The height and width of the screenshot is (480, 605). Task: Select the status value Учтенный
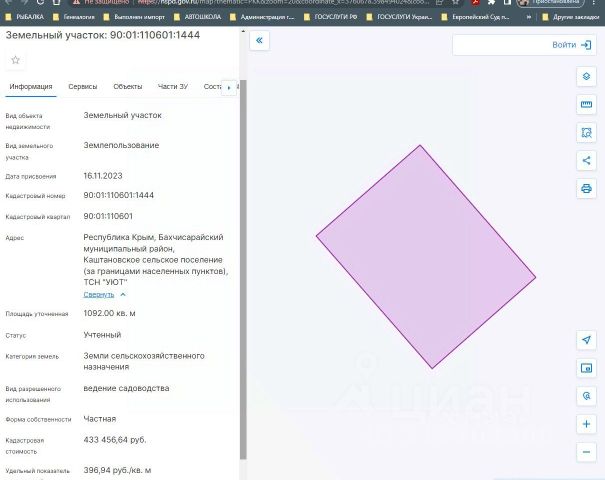click(102, 335)
